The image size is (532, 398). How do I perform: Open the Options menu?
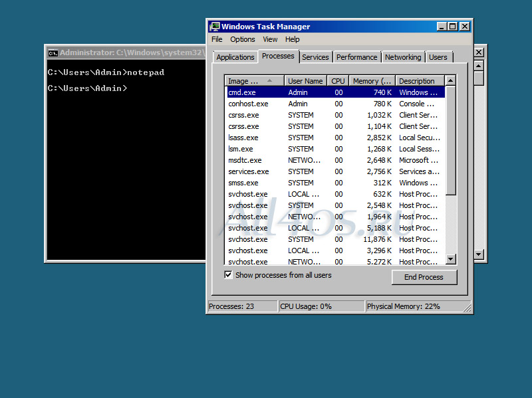coord(243,39)
